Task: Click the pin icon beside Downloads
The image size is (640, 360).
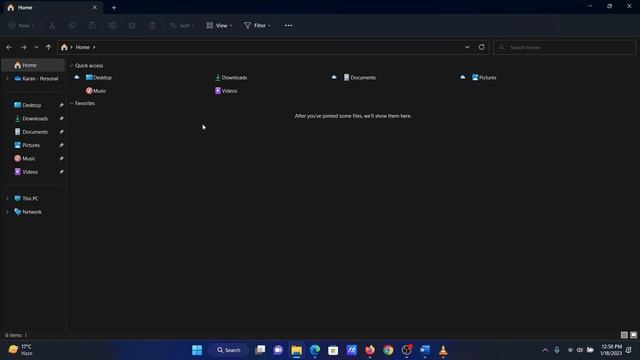Action: click(61, 119)
